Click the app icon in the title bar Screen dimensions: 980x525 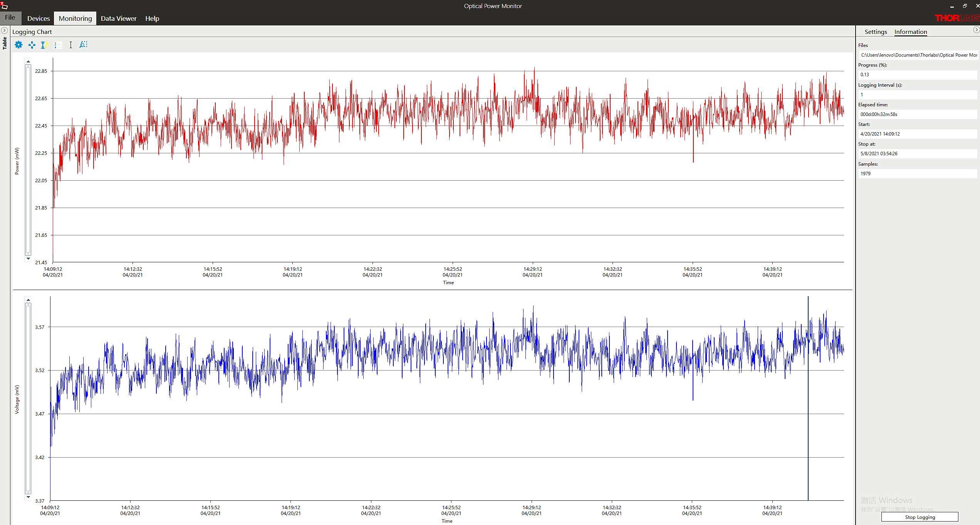pos(5,6)
